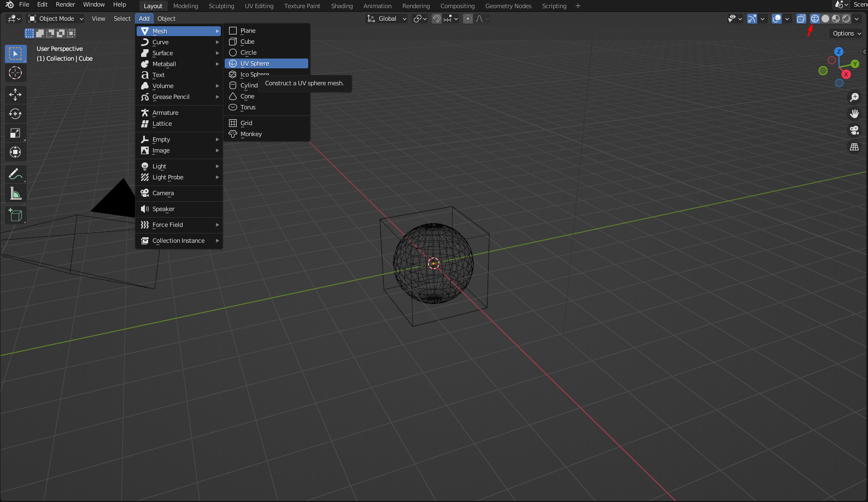Add a Grid mesh
The height and width of the screenshot is (502, 868).
tap(267, 123)
